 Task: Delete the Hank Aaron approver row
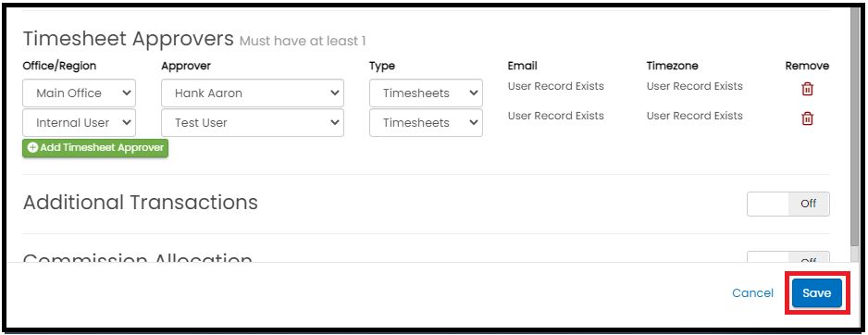click(x=807, y=89)
